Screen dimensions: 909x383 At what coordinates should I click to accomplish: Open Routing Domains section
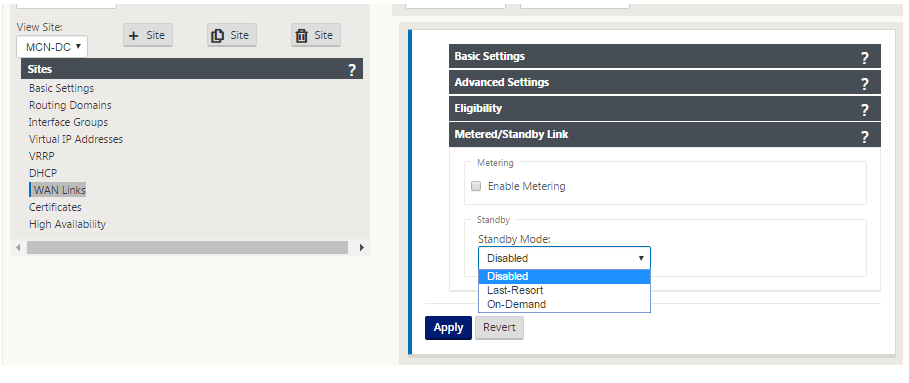point(70,105)
